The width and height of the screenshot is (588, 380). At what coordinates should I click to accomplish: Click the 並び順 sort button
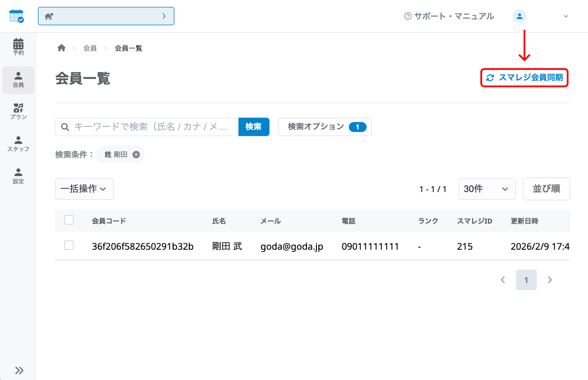[x=546, y=189]
